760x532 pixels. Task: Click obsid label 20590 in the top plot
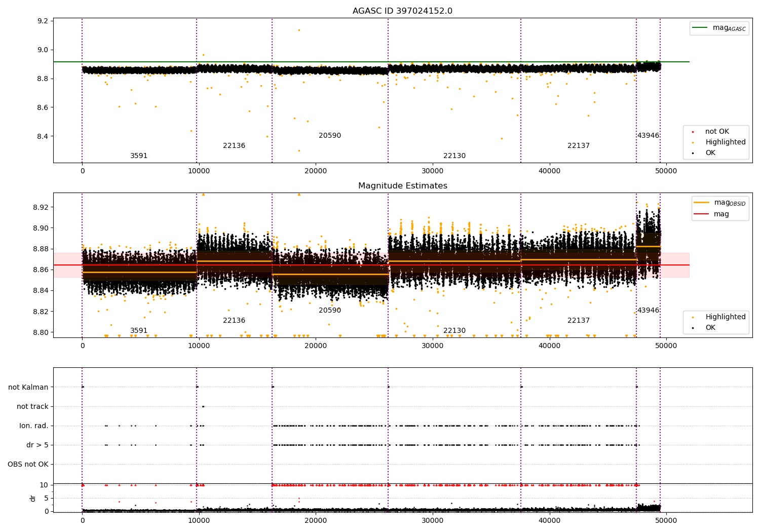[x=330, y=136]
